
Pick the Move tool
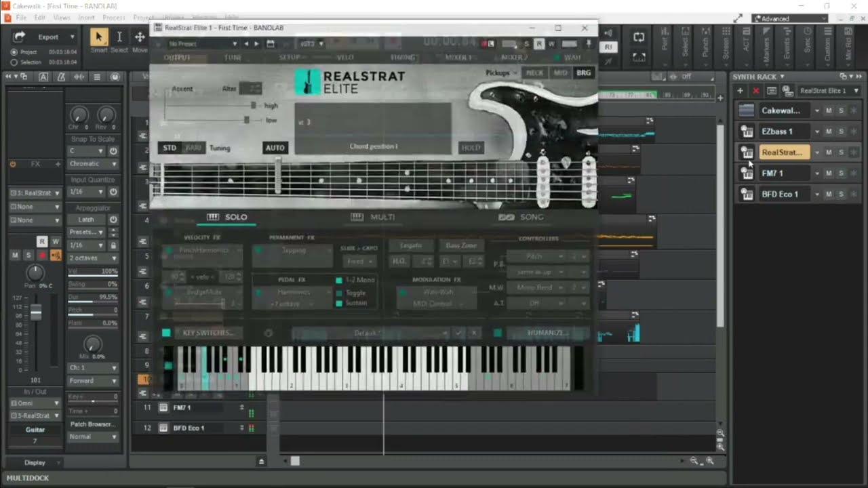tap(140, 37)
